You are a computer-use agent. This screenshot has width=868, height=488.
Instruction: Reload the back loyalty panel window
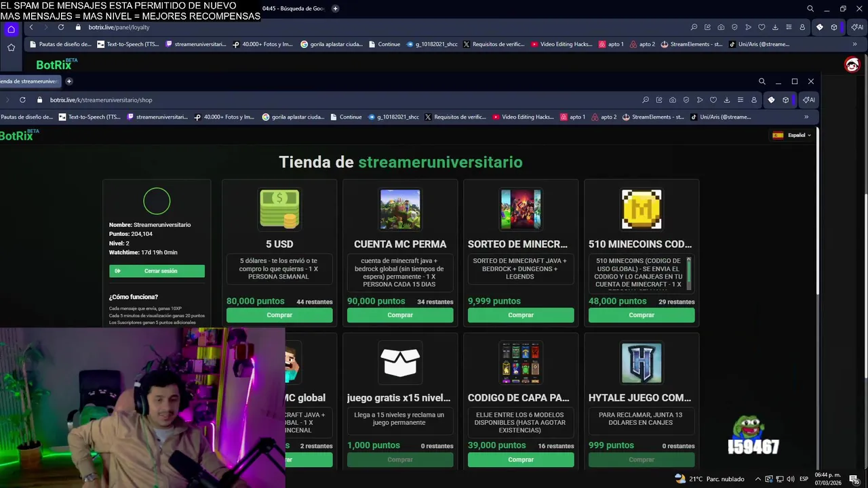click(61, 27)
